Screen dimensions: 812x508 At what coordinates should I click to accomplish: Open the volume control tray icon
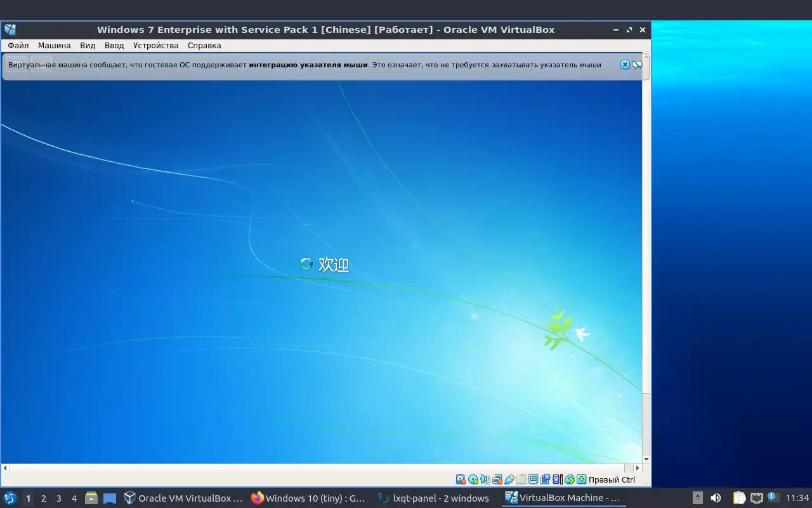pyautogui.click(x=716, y=498)
